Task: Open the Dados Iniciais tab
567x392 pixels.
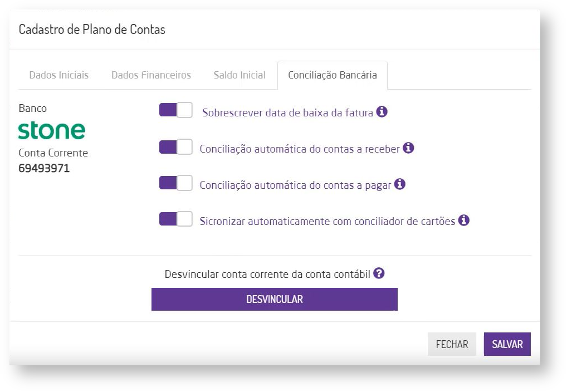Action: pyautogui.click(x=58, y=75)
